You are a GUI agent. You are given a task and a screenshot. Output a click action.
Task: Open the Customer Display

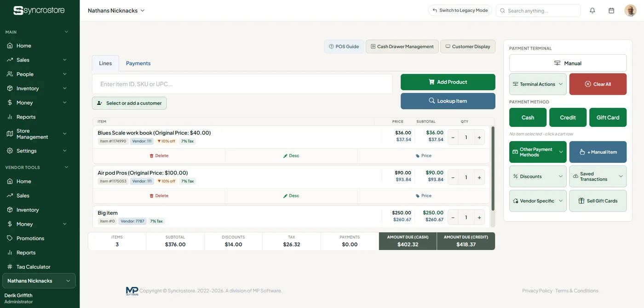[468, 46]
